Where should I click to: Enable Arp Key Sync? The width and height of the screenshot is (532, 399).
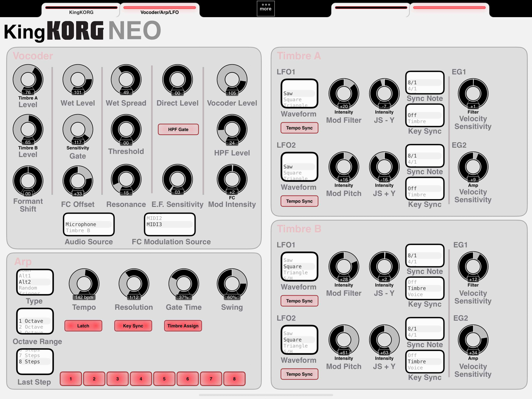133,326
